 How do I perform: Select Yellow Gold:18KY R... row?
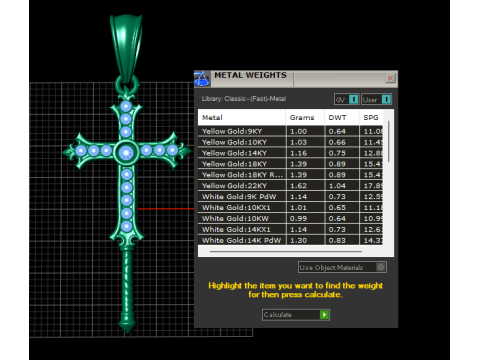(290, 175)
